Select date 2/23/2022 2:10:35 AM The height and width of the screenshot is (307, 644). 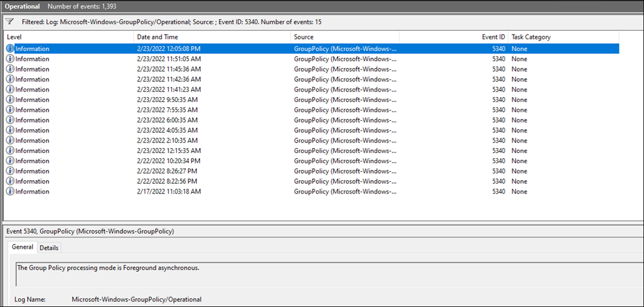pyautogui.click(x=167, y=140)
